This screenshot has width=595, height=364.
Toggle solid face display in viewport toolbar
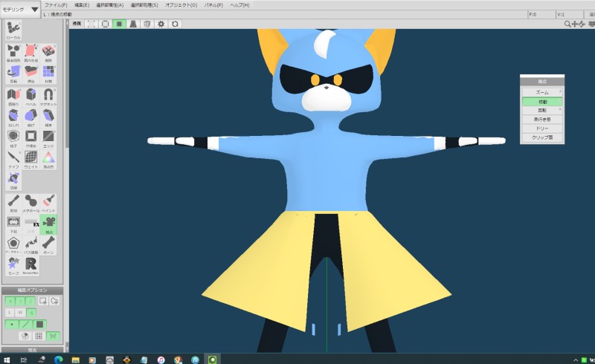click(x=119, y=24)
